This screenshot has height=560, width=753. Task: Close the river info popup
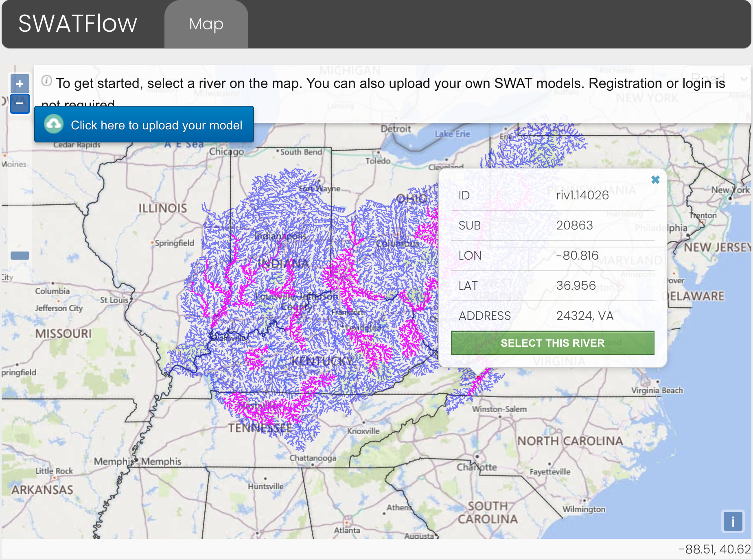[x=655, y=180]
